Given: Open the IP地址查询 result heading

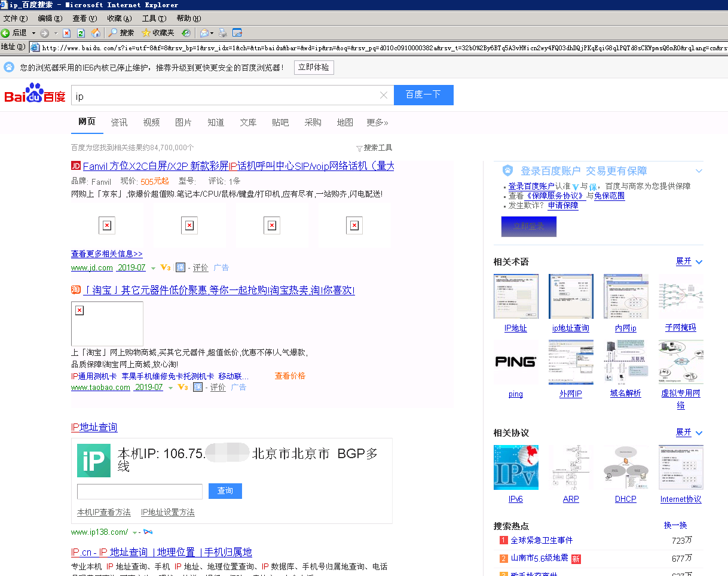Looking at the screenshot, I should click(x=94, y=427).
